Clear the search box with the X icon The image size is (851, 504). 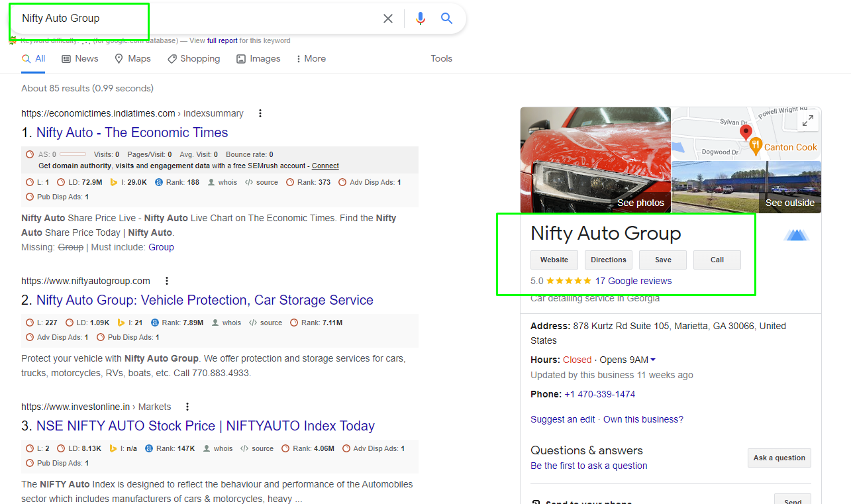point(388,19)
